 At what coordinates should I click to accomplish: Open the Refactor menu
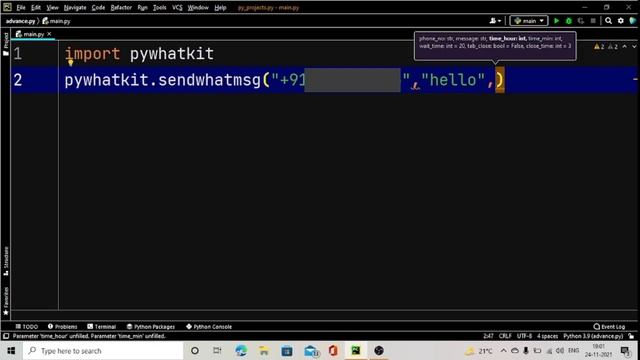click(x=121, y=7)
